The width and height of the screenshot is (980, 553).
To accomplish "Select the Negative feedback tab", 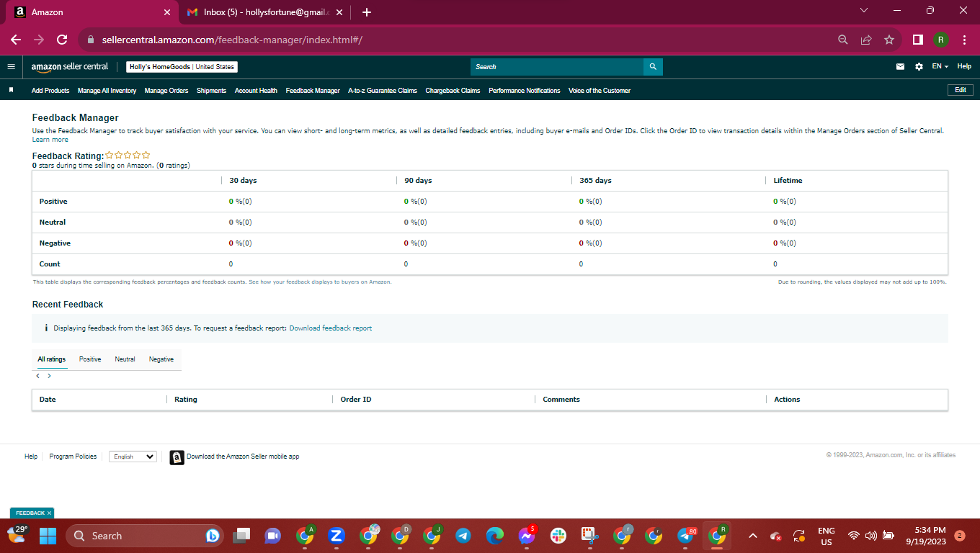I will [x=161, y=359].
